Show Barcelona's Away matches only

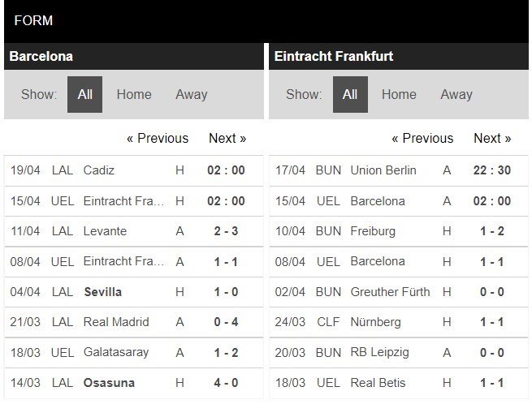(x=192, y=94)
